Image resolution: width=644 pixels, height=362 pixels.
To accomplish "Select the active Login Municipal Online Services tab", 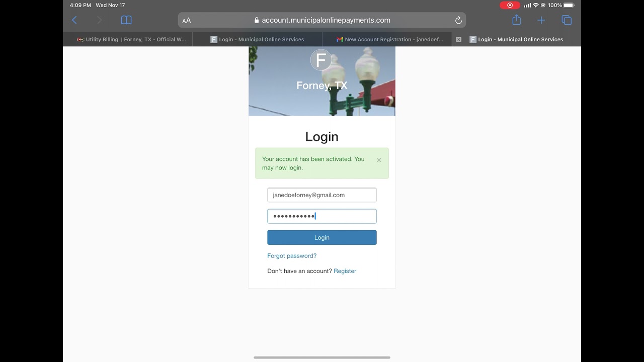I will click(x=516, y=39).
